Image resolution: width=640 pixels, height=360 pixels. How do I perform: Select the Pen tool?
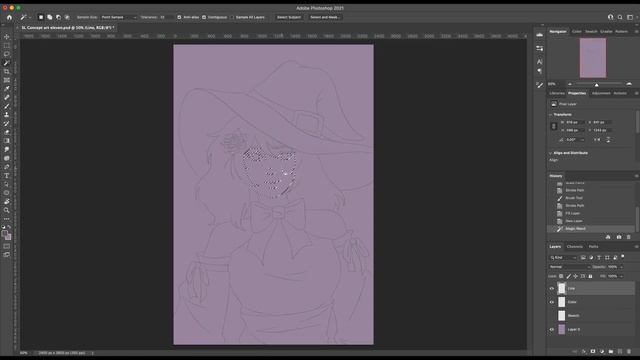pyautogui.click(x=7, y=167)
